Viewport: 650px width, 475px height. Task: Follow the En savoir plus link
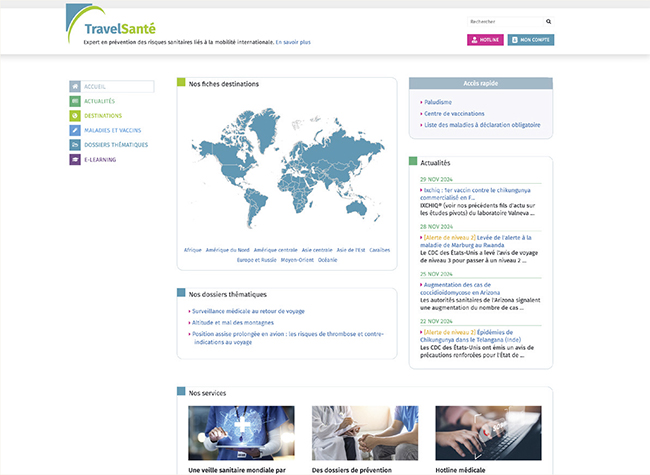pos(293,42)
